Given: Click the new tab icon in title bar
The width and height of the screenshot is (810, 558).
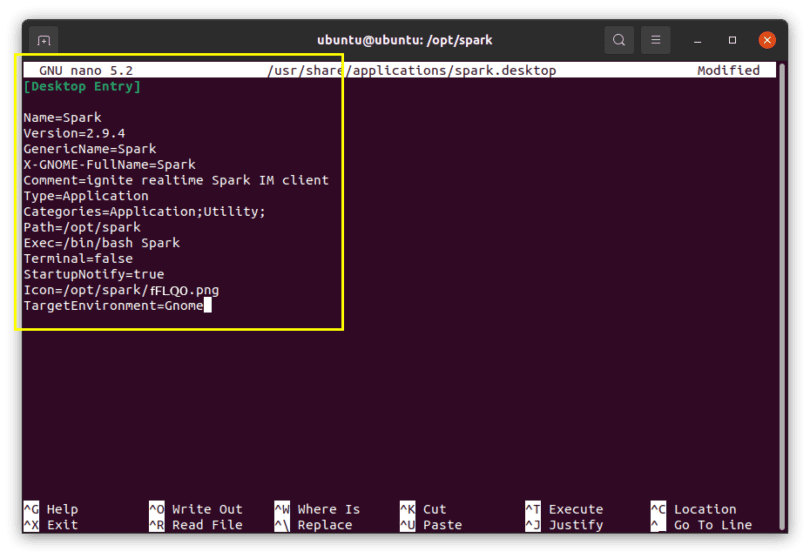Looking at the screenshot, I should click(44, 40).
